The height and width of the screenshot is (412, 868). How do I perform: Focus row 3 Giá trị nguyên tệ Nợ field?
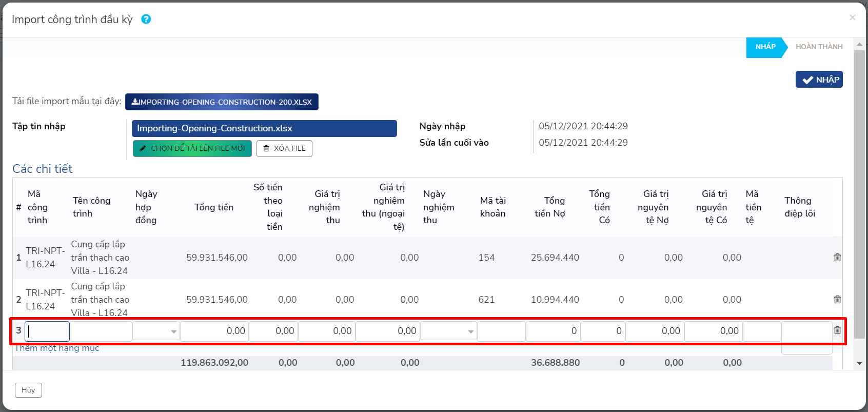[655, 331]
